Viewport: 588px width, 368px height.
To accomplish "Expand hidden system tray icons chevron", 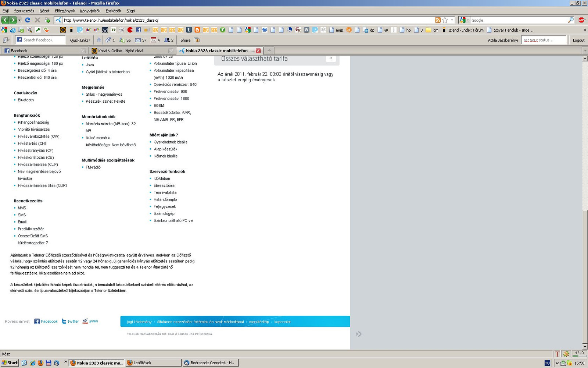I will point(557,363).
